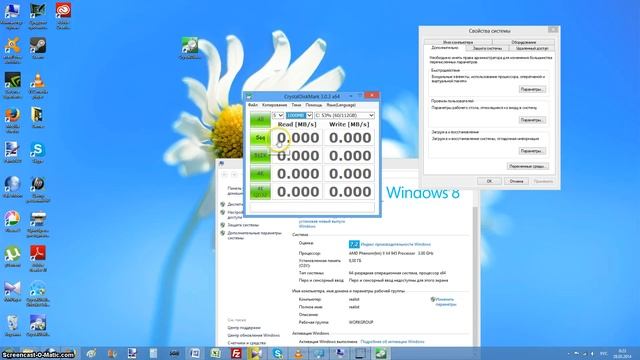Open the NVIDIA GeForce Experience desktop icon
Image resolution: width=640 pixels, height=360 pixels.
[12, 85]
